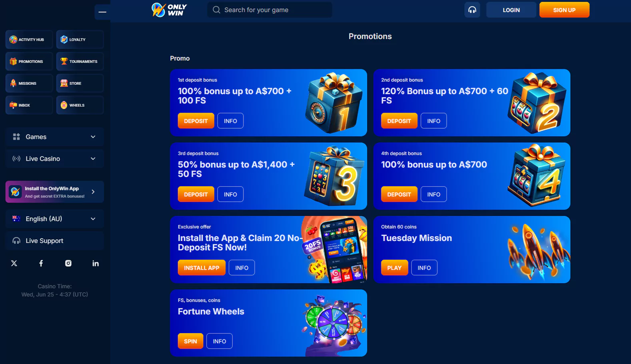
Task: Focus the game search field
Action: coord(270,10)
